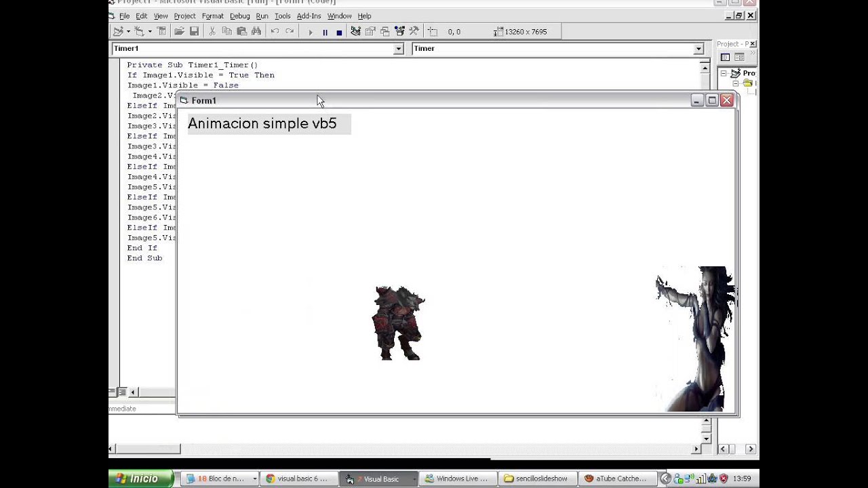The image size is (868, 488).
Task: Click the Redo arrow icon
Action: point(290,31)
